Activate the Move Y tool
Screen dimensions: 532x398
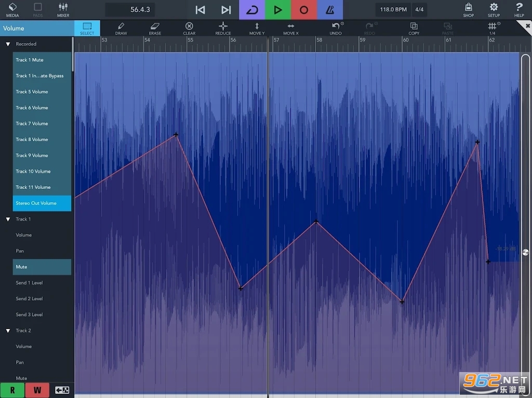tap(257, 28)
